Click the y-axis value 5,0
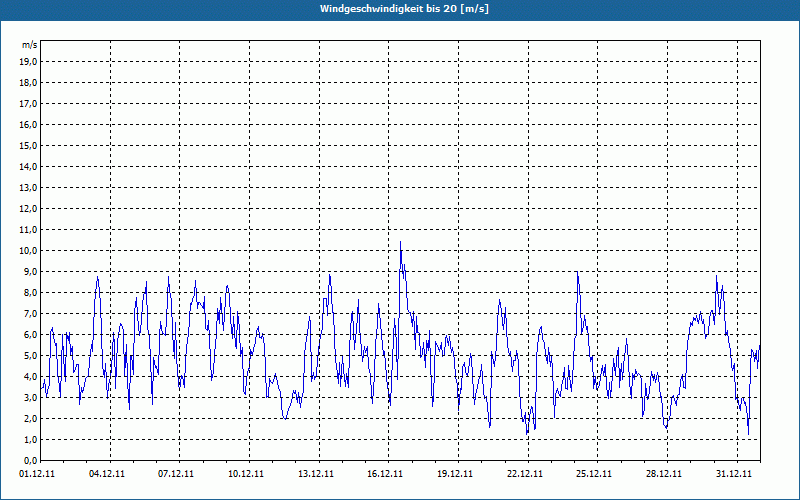The width and height of the screenshot is (800, 500). 31,355
